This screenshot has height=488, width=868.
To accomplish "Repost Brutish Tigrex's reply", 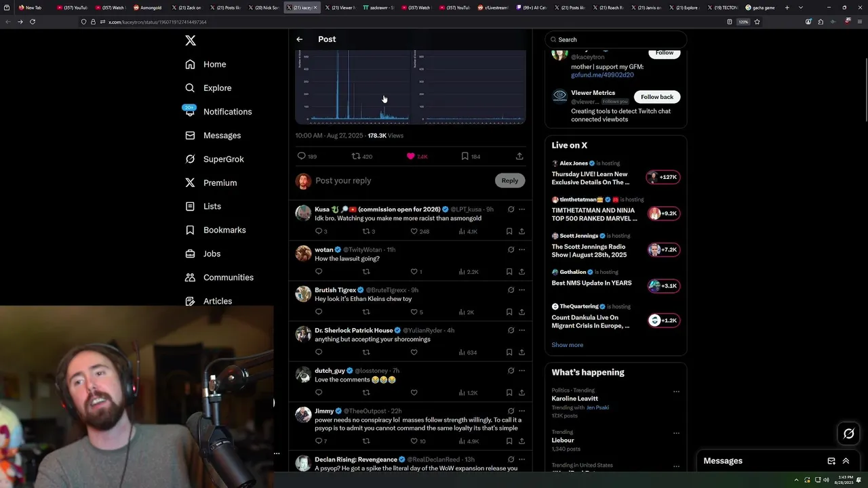I will click(366, 312).
